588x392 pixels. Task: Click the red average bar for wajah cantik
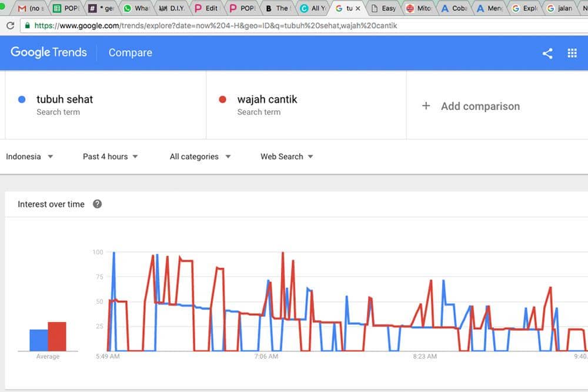[x=57, y=336]
